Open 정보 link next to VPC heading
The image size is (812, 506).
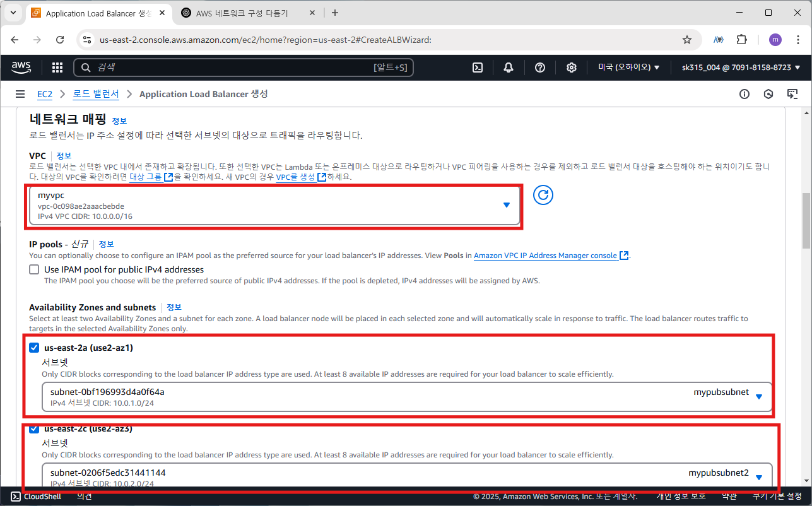(x=64, y=155)
